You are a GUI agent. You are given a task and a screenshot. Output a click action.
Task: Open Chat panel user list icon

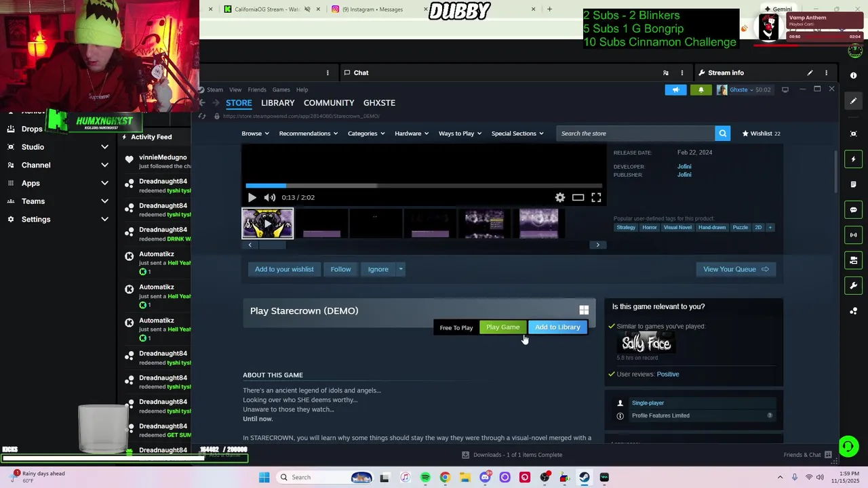coord(665,73)
